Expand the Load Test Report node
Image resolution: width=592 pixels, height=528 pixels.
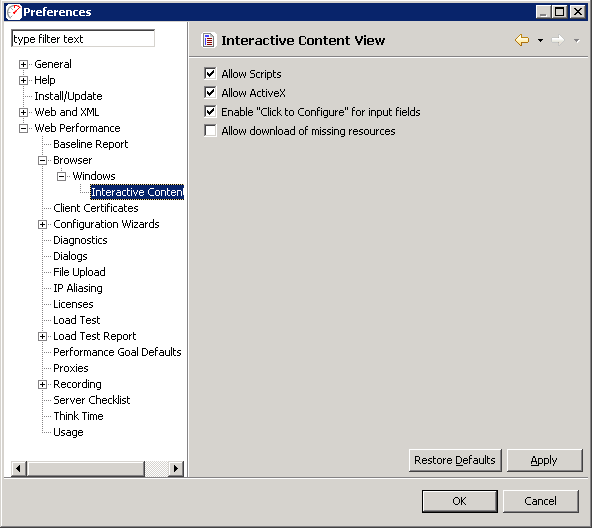(42, 337)
